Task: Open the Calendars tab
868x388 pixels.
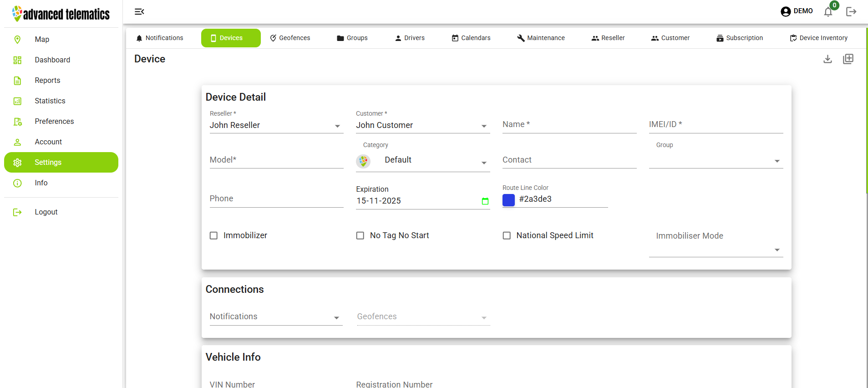Action: (471, 38)
